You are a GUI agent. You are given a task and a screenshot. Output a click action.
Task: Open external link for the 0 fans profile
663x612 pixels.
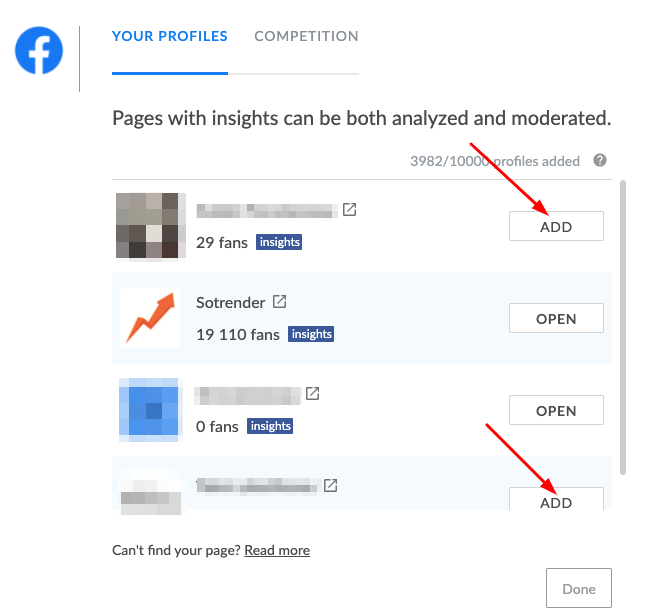[x=312, y=393]
